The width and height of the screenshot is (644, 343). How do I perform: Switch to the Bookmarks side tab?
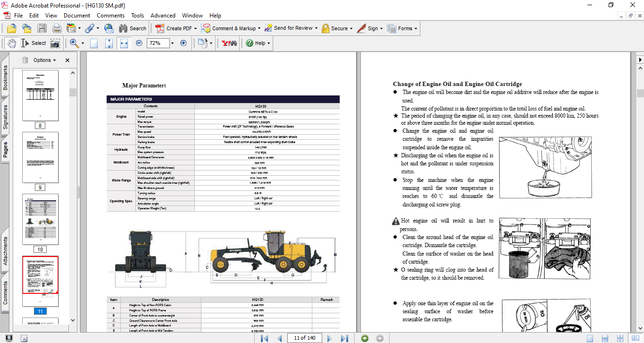click(x=5, y=77)
